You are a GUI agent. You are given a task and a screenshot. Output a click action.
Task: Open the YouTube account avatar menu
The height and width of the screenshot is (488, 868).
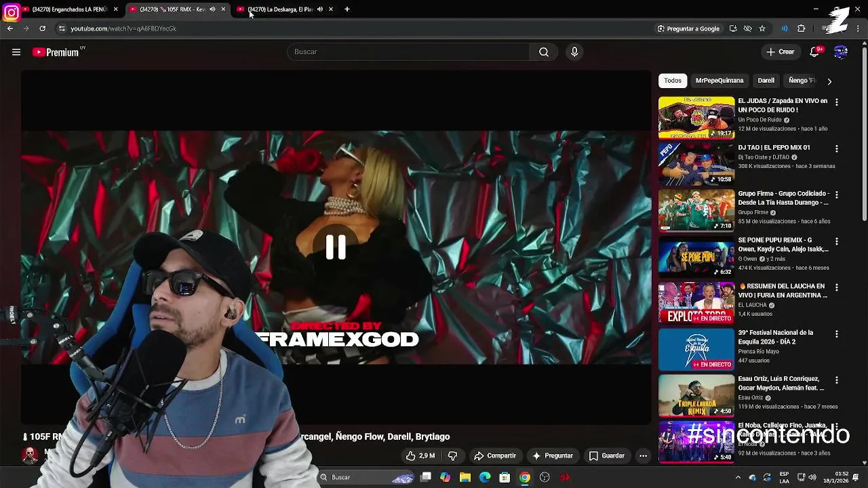pyautogui.click(x=841, y=52)
